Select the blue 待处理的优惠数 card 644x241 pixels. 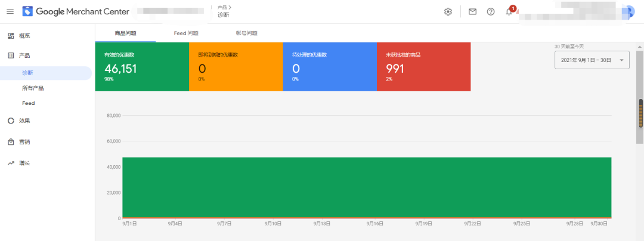(330, 66)
